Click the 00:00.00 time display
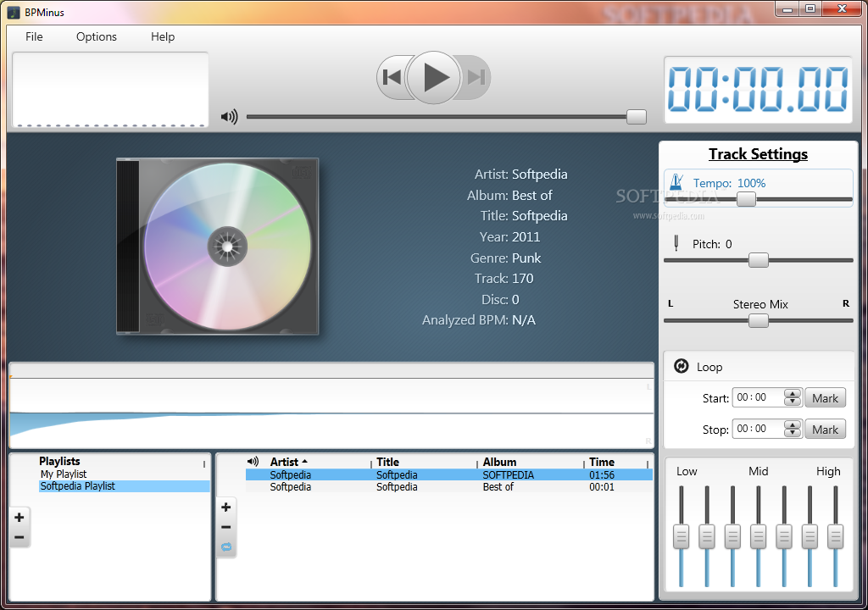Viewport: 868px width, 610px height. click(x=758, y=90)
